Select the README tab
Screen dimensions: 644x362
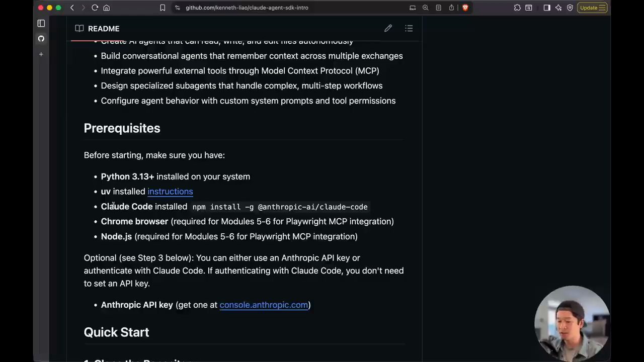click(x=98, y=29)
